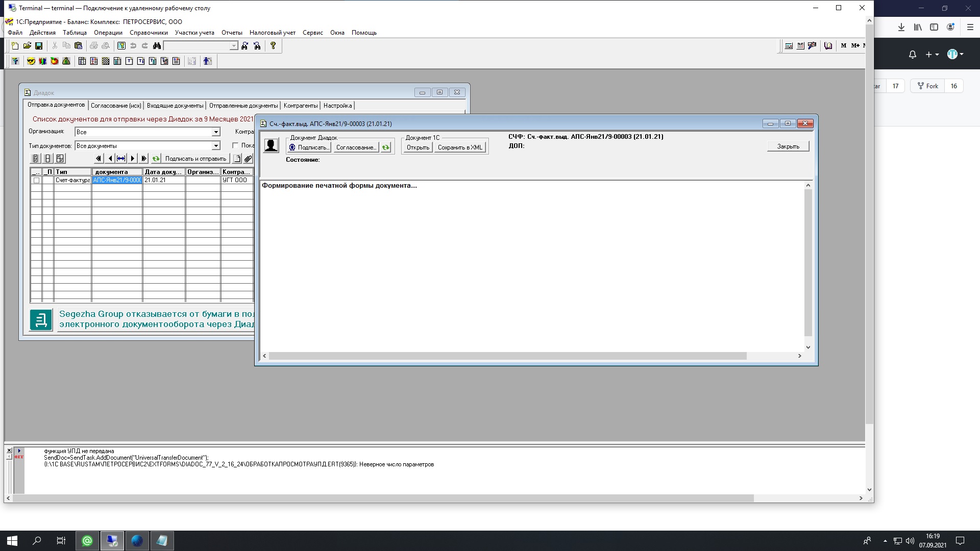Click green refresh icon beside Согласование button
The width and height of the screenshot is (980, 551).
click(386, 147)
